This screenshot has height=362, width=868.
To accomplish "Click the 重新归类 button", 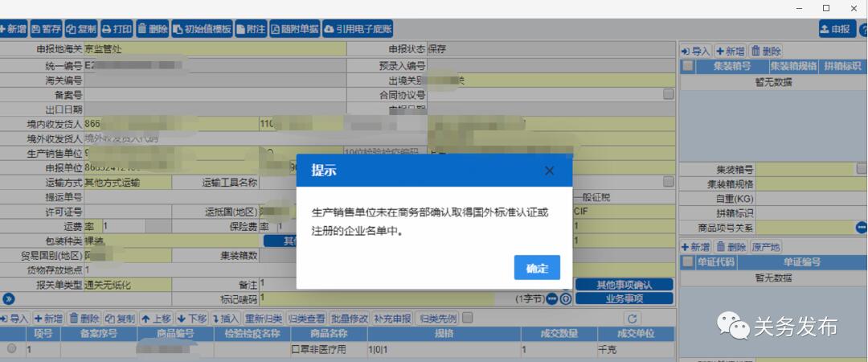I will [x=264, y=319].
